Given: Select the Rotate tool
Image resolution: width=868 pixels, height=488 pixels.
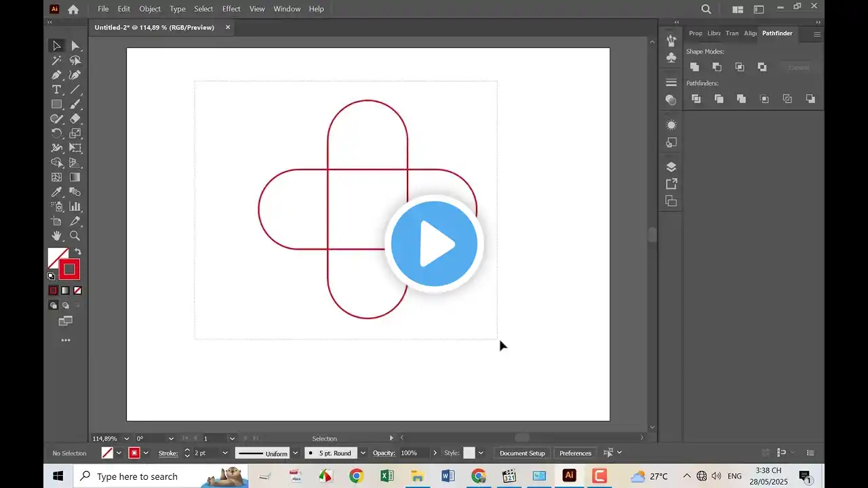Looking at the screenshot, I should coord(57,134).
